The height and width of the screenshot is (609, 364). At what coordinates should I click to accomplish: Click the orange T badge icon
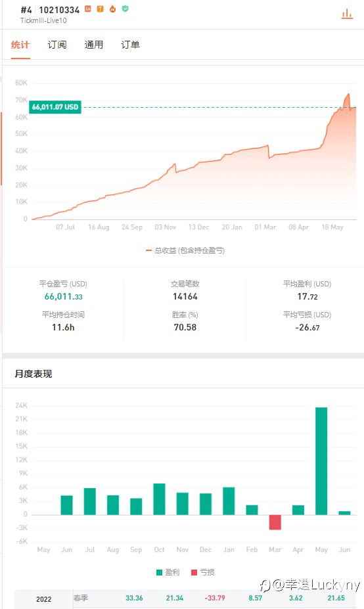tap(101, 9)
